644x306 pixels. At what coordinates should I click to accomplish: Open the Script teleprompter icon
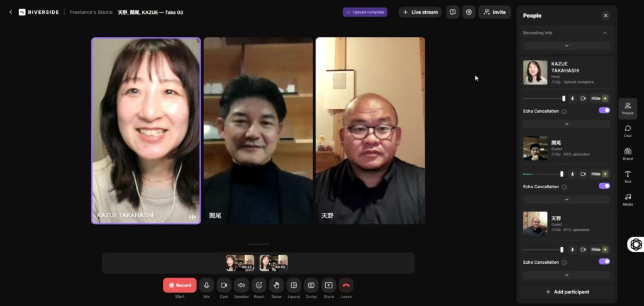[x=311, y=285]
